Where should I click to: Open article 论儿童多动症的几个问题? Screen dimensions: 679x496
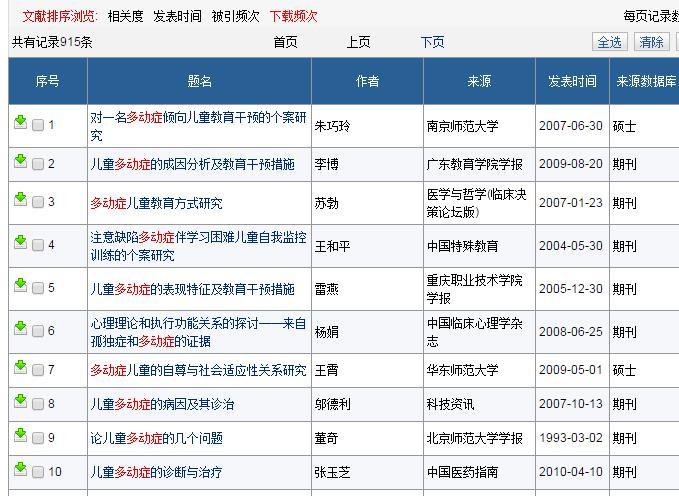[156, 438]
